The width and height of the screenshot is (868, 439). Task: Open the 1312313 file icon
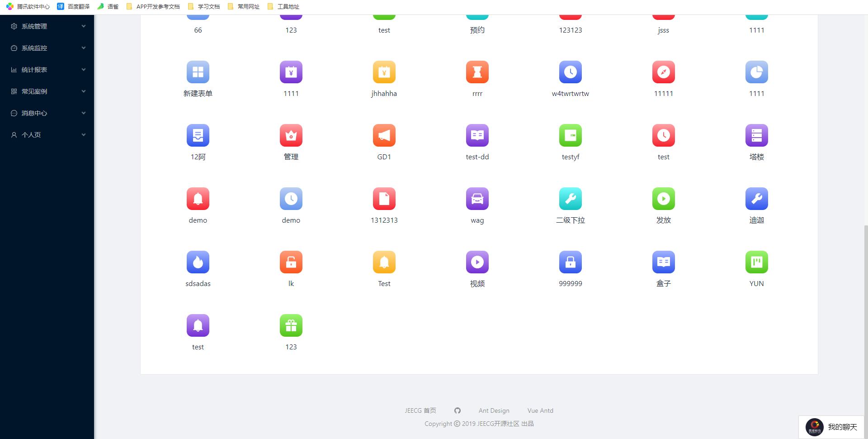pos(384,199)
